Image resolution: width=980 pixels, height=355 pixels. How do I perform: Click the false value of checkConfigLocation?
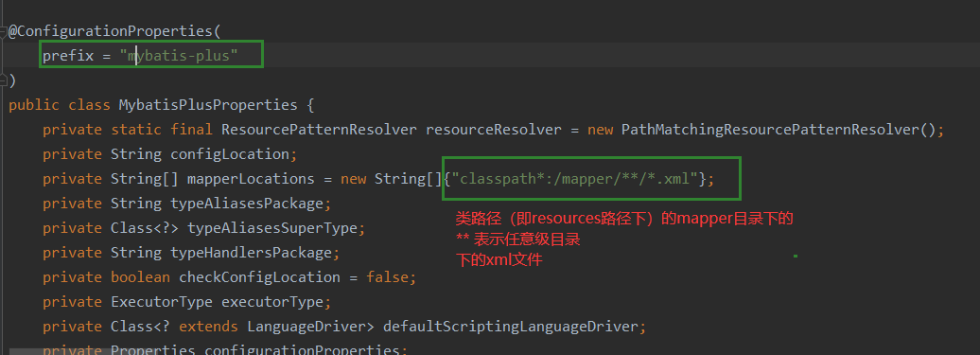[x=387, y=276]
